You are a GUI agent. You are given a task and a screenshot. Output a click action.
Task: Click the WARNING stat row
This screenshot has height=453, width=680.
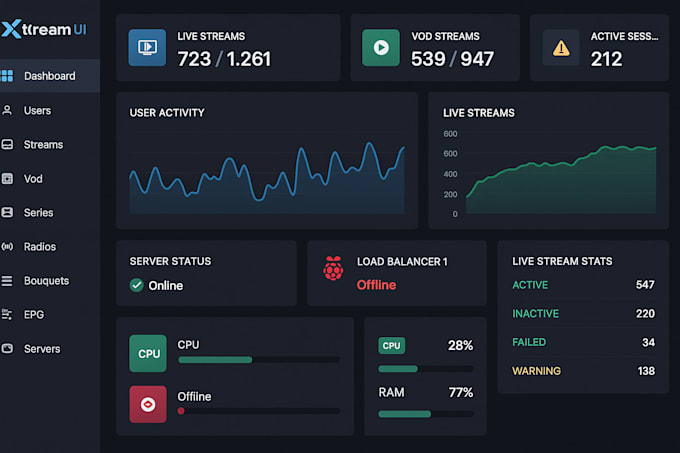583,371
